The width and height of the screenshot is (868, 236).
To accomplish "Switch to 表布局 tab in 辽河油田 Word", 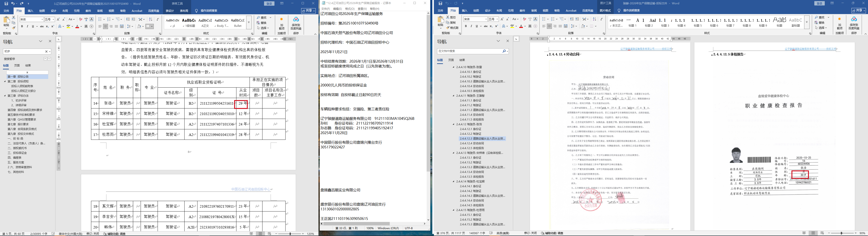I will coord(184,11).
